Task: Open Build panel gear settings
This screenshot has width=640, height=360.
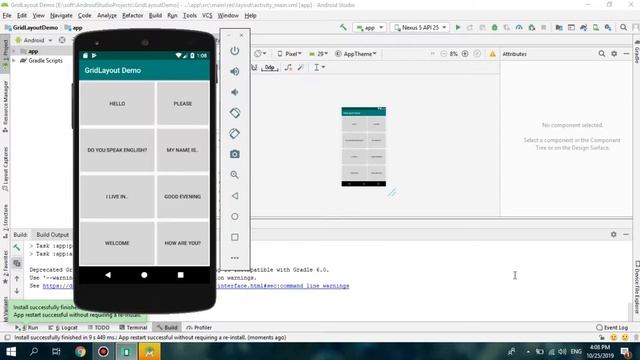Action: point(613,234)
